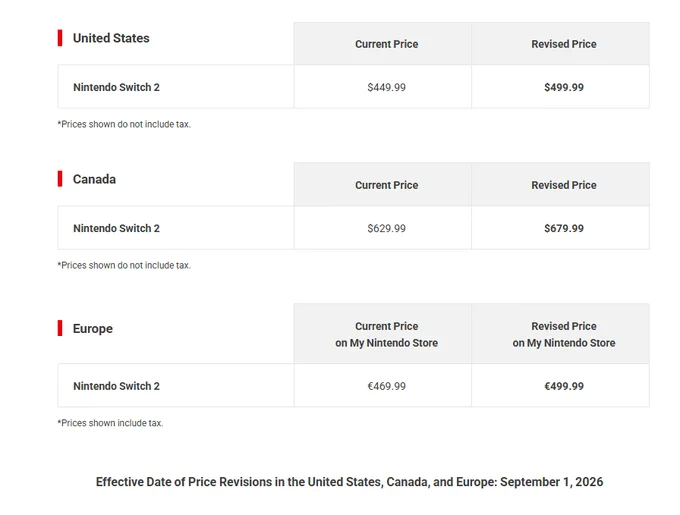Click the Europe current price €469.99
Image resolution: width=680 pixels, height=515 pixels.
click(386, 386)
